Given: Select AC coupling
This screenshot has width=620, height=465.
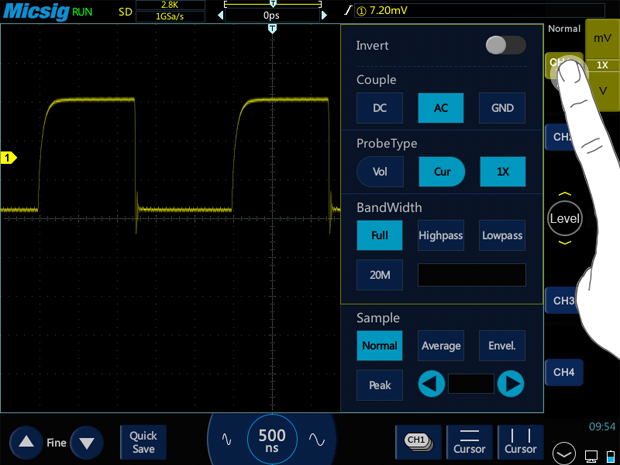Looking at the screenshot, I should [x=441, y=108].
